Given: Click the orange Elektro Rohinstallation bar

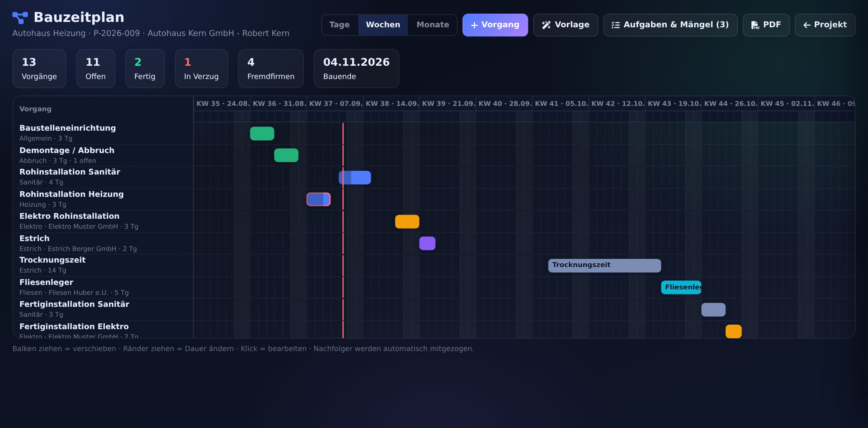Looking at the screenshot, I should [x=407, y=222].
